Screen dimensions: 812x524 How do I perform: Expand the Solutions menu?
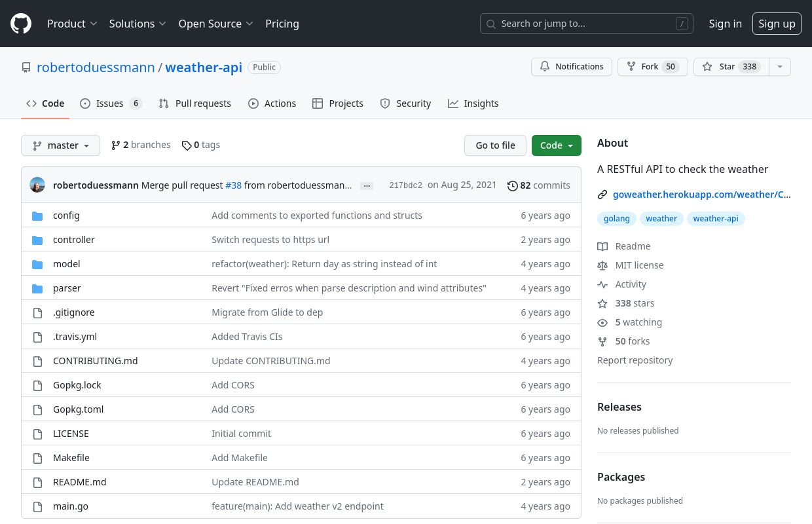pyautogui.click(x=138, y=24)
